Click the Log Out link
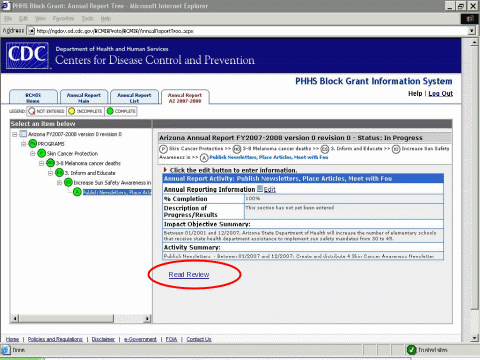 440,94
